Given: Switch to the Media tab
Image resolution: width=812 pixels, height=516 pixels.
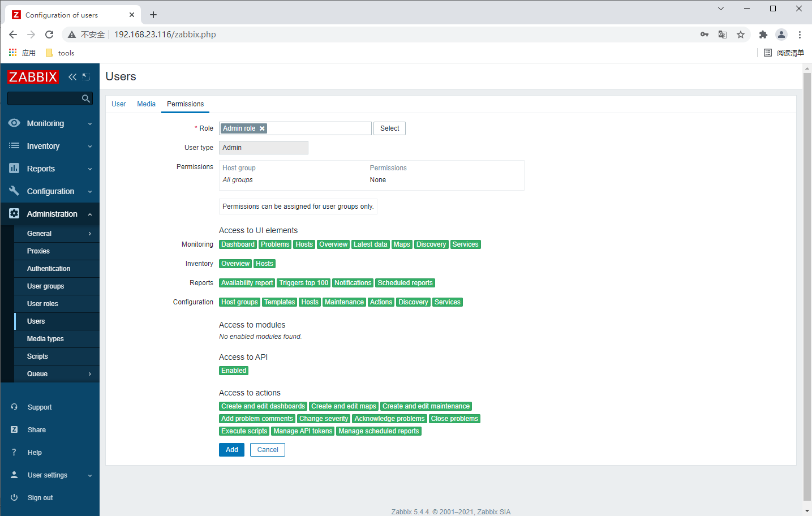Looking at the screenshot, I should coord(146,104).
